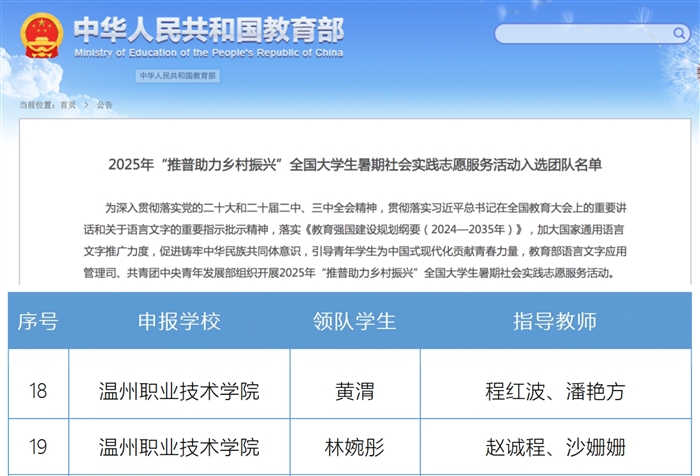Click student name 黄渭 cell
This screenshot has height=476, width=700.
coord(355,391)
